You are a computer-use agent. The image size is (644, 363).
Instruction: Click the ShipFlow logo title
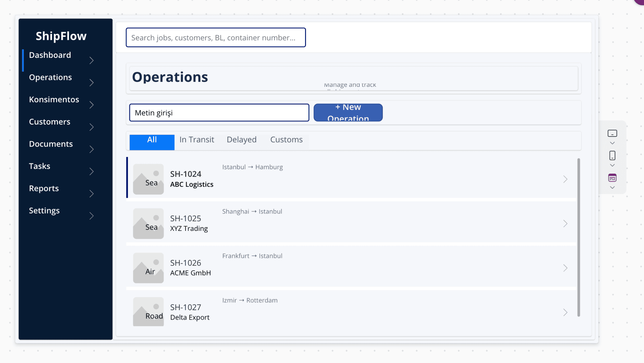point(61,36)
